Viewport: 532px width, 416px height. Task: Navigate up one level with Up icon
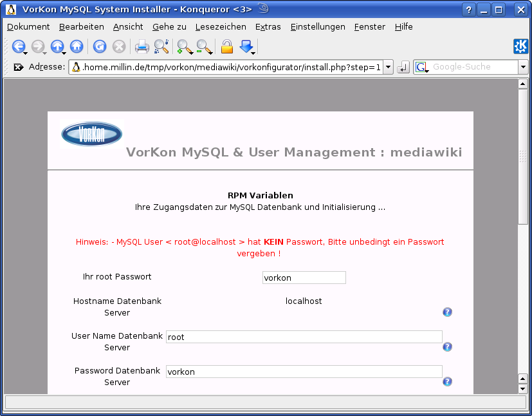point(57,46)
